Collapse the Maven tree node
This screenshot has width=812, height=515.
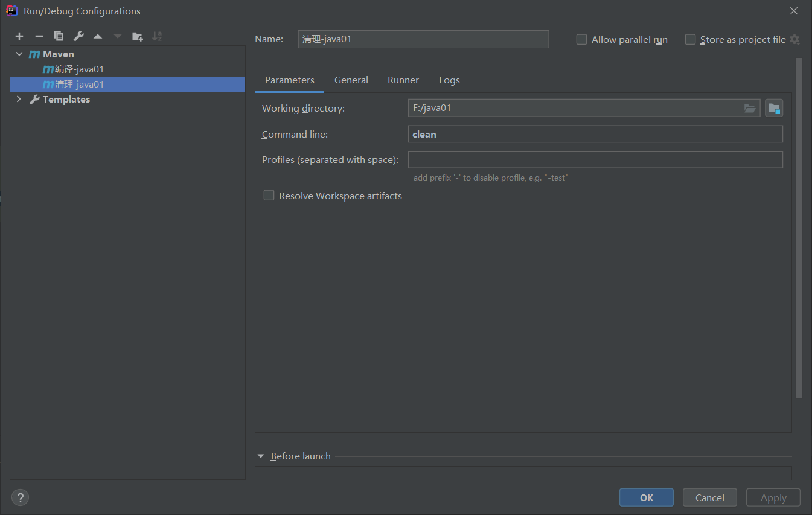19,54
